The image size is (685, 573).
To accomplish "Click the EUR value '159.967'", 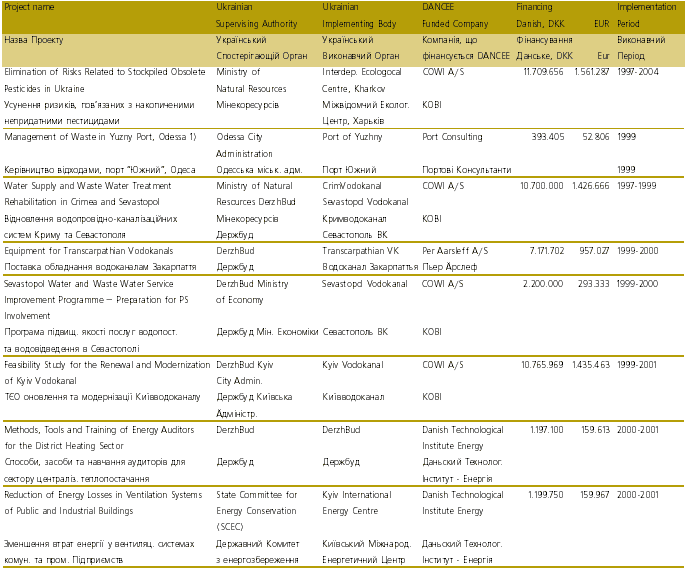I will pos(595,495).
